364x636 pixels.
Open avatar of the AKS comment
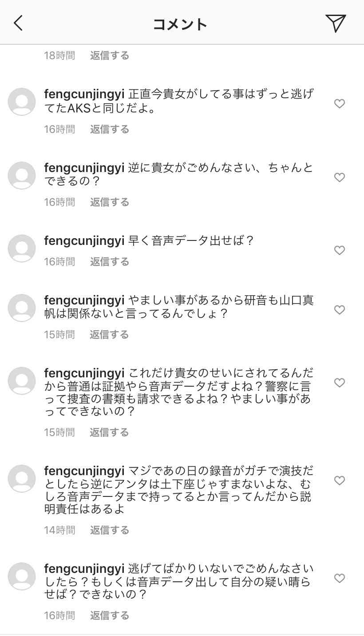[22, 102]
